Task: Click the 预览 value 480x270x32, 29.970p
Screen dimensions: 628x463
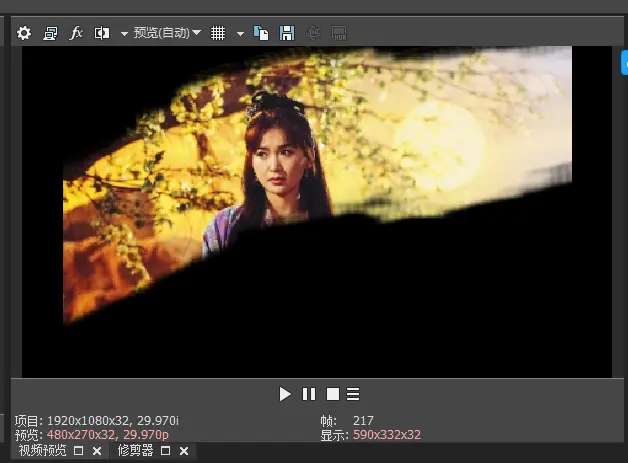Action: click(108, 435)
